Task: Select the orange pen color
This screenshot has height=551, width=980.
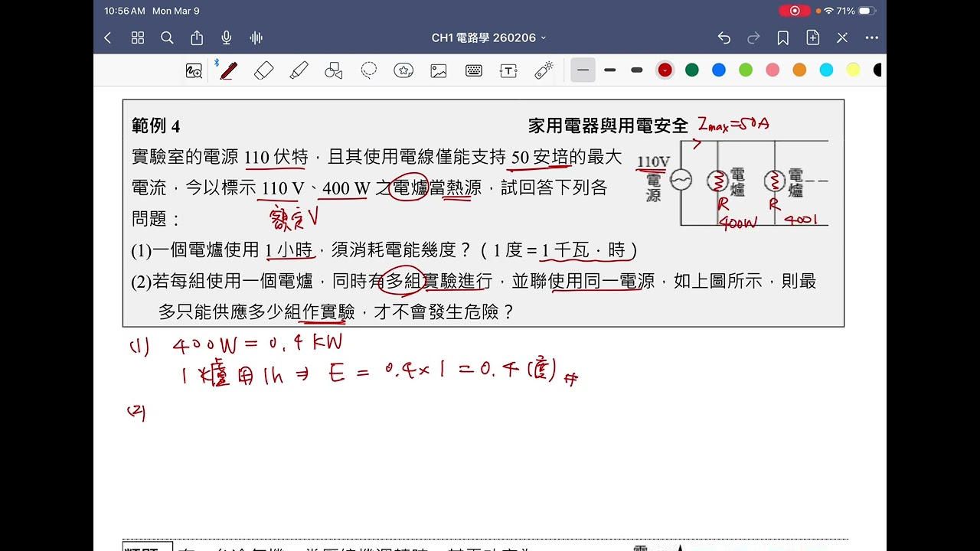Action: pos(799,70)
